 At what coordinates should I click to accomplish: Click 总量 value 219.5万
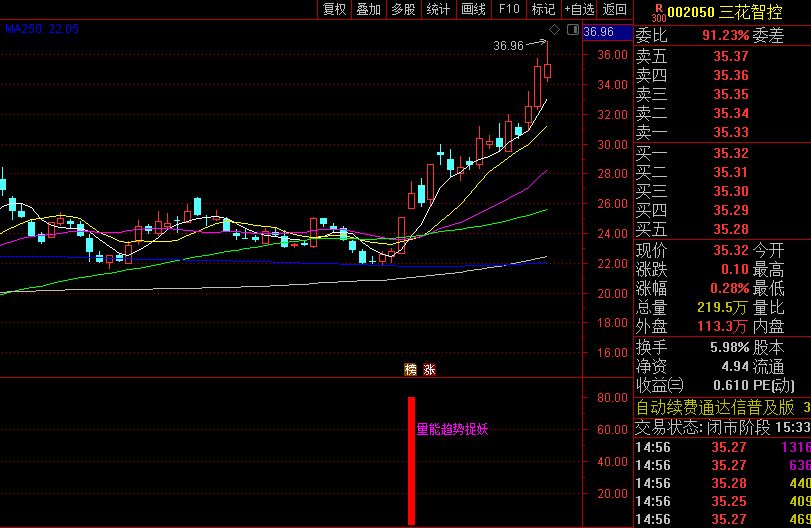pos(722,308)
